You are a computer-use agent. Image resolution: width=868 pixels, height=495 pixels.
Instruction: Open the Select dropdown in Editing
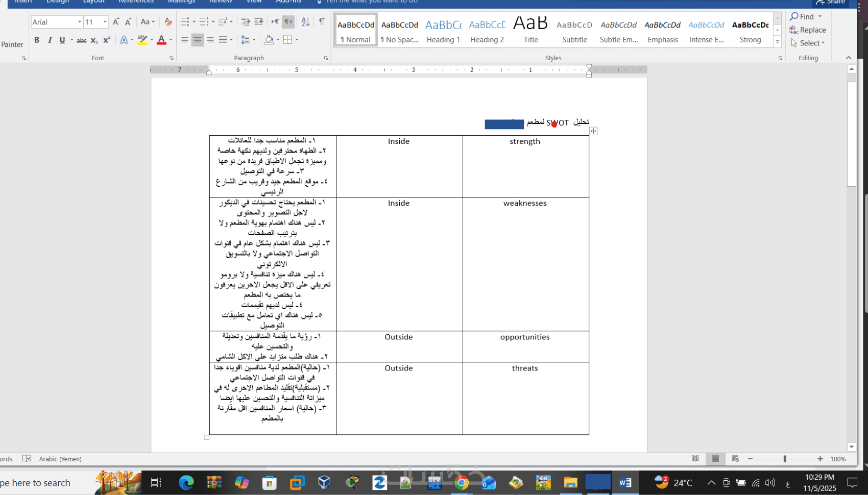pos(808,43)
